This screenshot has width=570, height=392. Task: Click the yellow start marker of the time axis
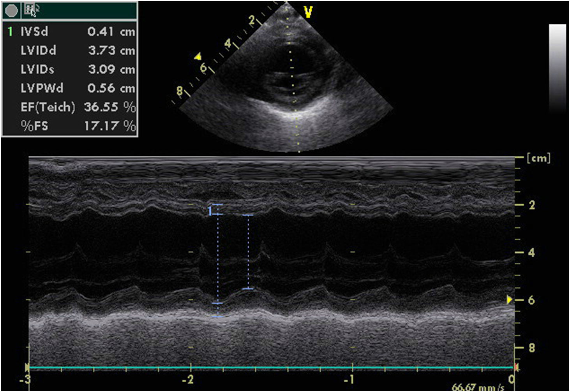click(x=27, y=367)
